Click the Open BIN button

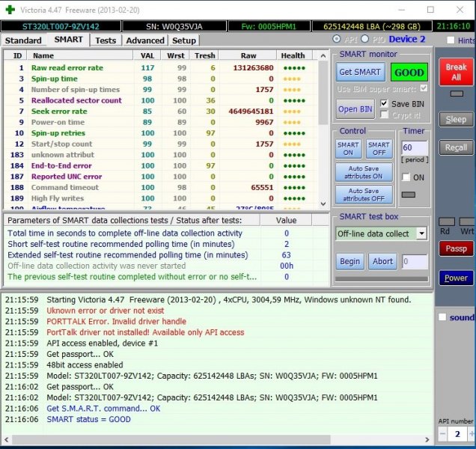pos(356,109)
